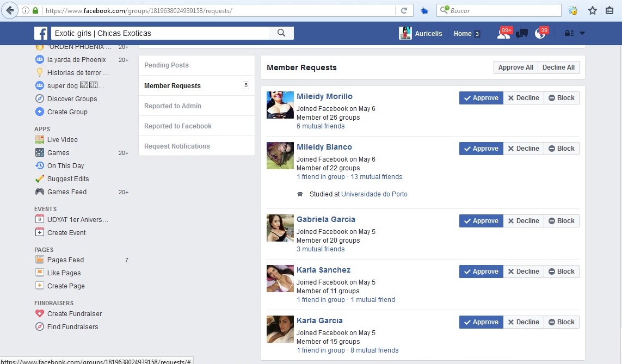
Task: Click the search magnifier button
Action: [x=281, y=33]
